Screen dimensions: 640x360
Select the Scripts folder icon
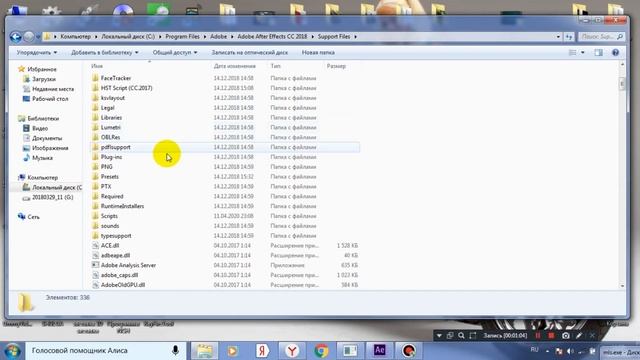click(x=95, y=216)
